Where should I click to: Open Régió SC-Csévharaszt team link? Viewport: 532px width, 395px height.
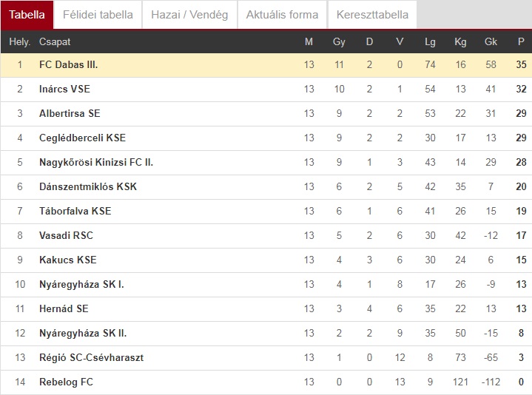(x=91, y=357)
